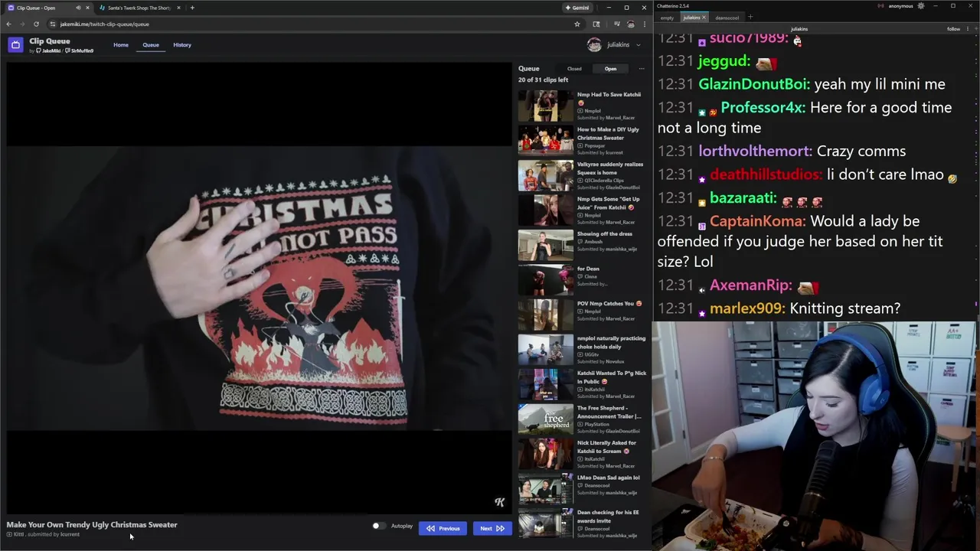Open the JakeMiki GitHub link
The height and width of the screenshot is (551, 980).
(49, 51)
